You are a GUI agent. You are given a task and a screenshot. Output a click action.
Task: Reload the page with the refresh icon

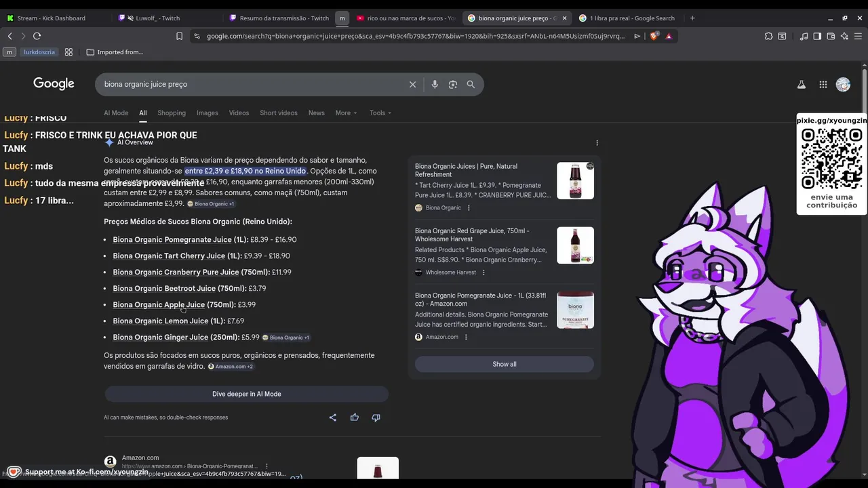click(37, 36)
